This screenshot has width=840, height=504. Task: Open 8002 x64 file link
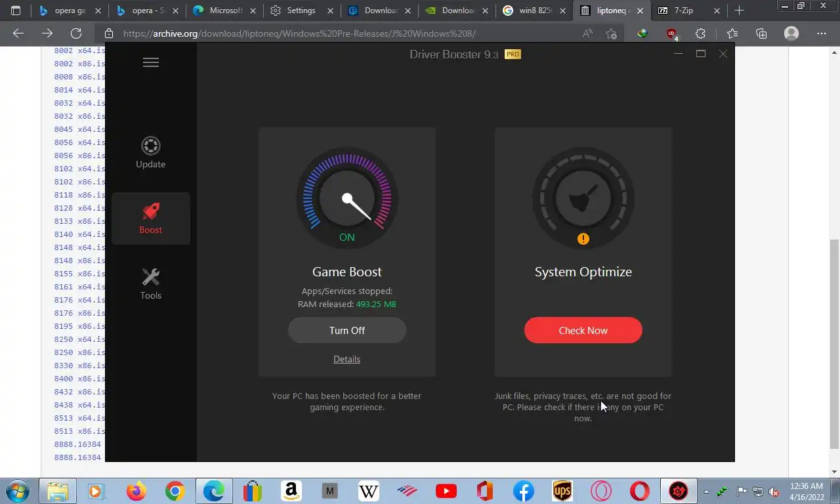coord(79,51)
